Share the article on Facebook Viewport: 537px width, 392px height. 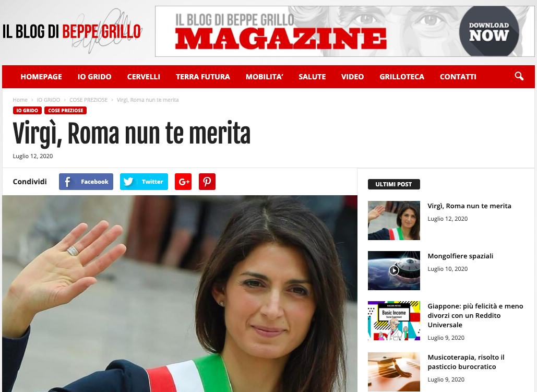86,182
